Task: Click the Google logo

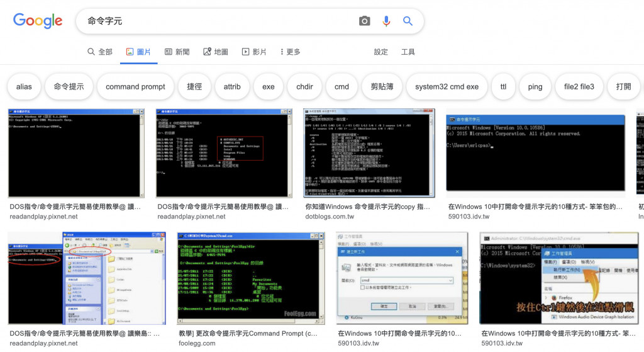Action: tap(38, 21)
